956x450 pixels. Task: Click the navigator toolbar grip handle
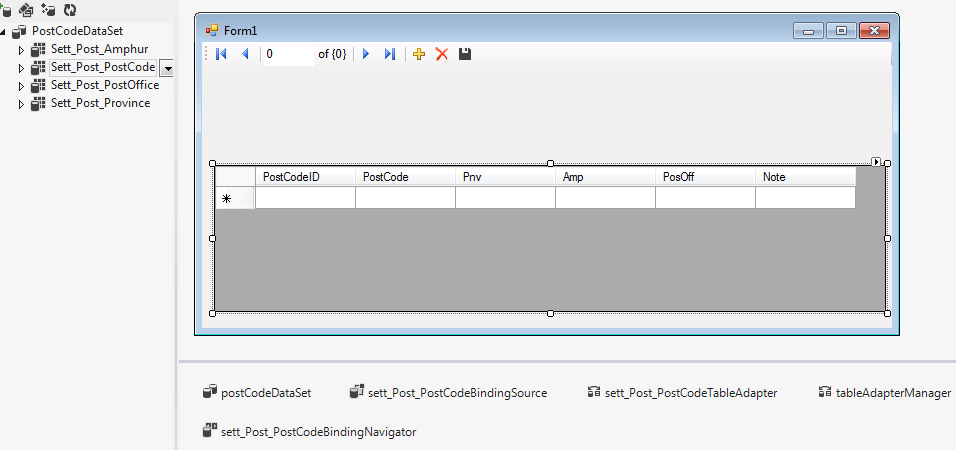[x=207, y=54]
